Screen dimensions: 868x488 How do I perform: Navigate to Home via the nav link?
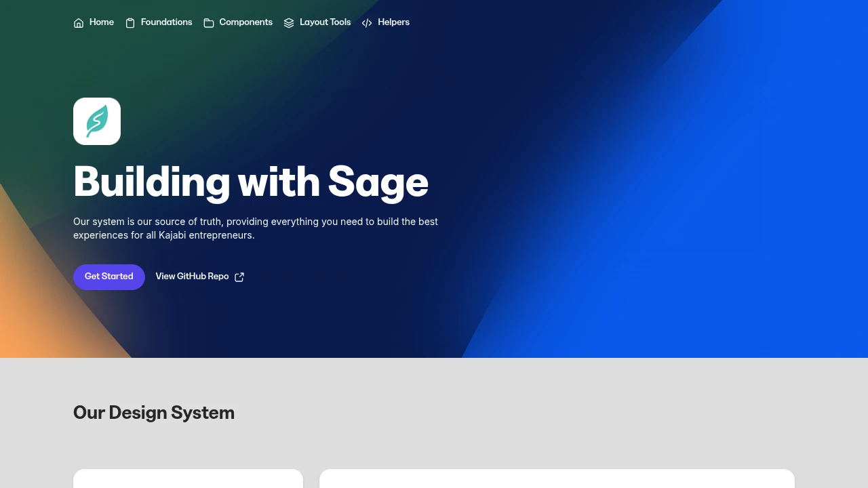coord(101,22)
